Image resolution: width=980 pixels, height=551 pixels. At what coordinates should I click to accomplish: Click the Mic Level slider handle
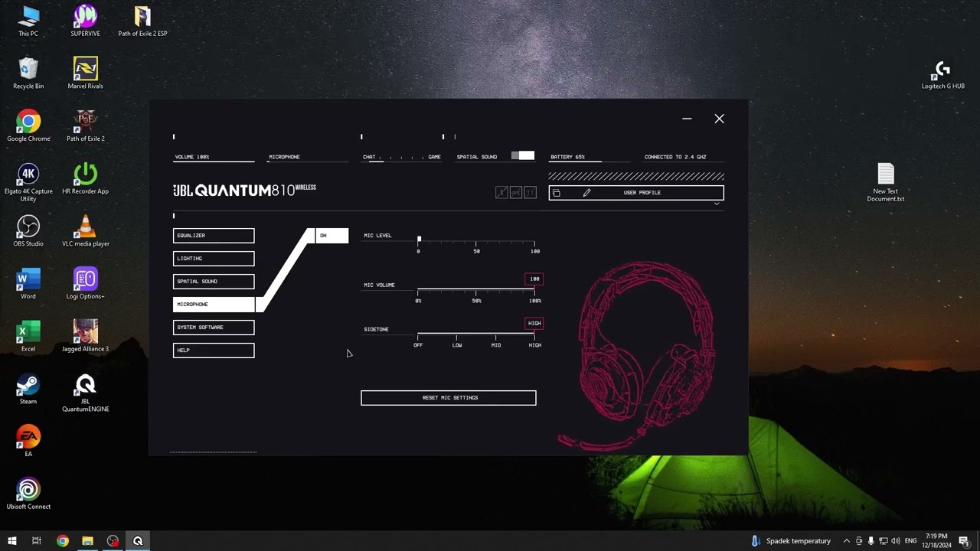(x=419, y=240)
